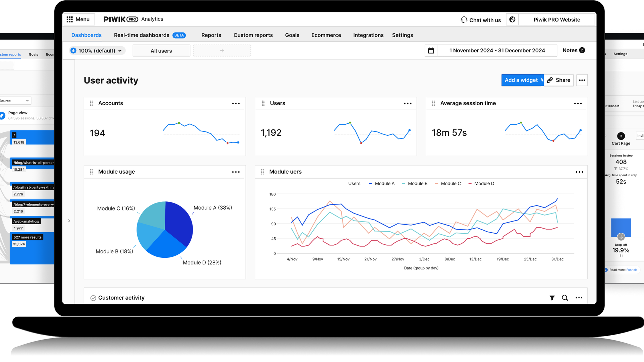Image resolution: width=644 pixels, height=362 pixels.
Task: Open the Menu grid icon
Action: (69, 19)
